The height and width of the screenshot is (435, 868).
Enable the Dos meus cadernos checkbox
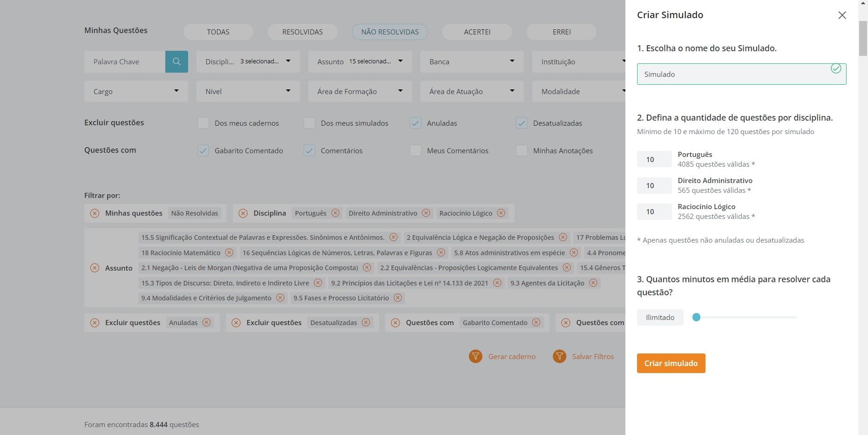pyautogui.click(x=203, y=123)
